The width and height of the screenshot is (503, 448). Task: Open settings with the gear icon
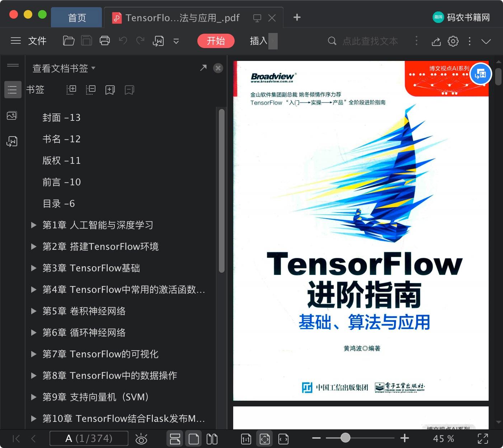tap(453, 41)
